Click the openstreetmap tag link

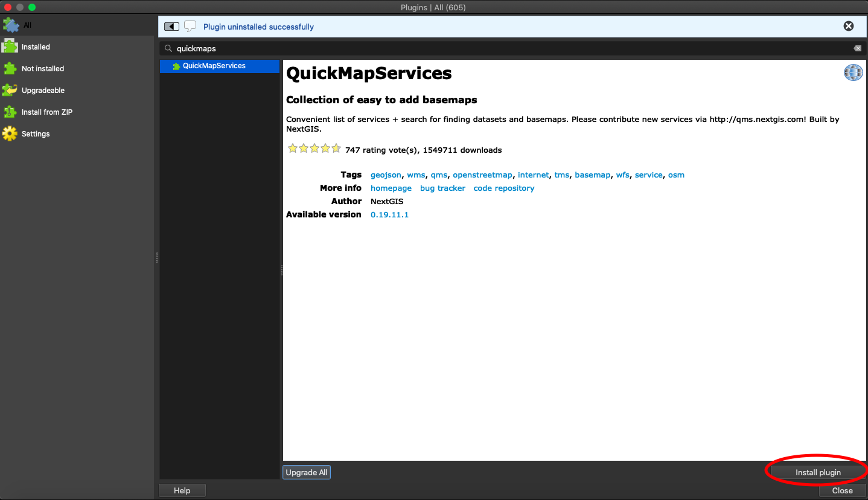482,175
